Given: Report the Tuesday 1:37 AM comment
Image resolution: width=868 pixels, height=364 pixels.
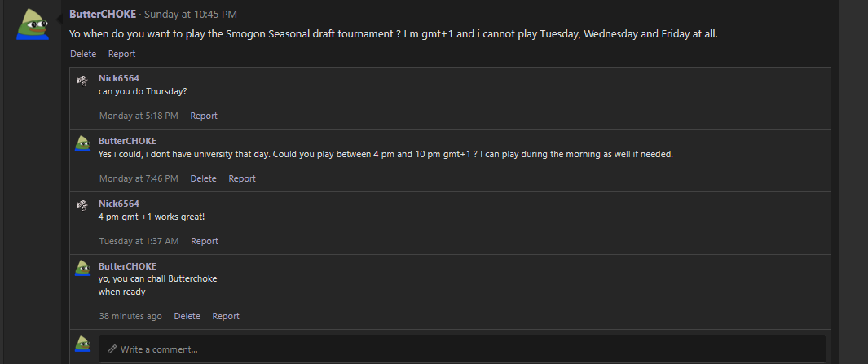Looking at the screenshot, I should [x=205, y=241].
